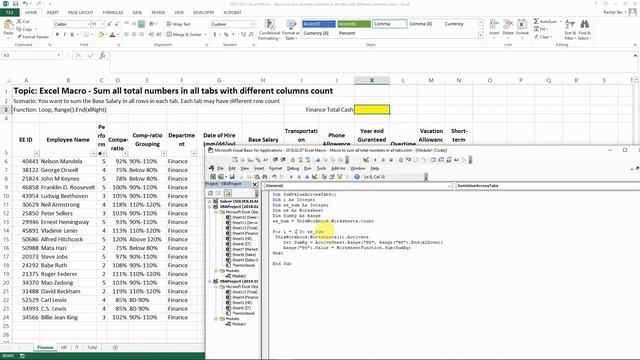Expand the Solver project node in VBA tree
The image size is (640, 360).
click(210, 201)
